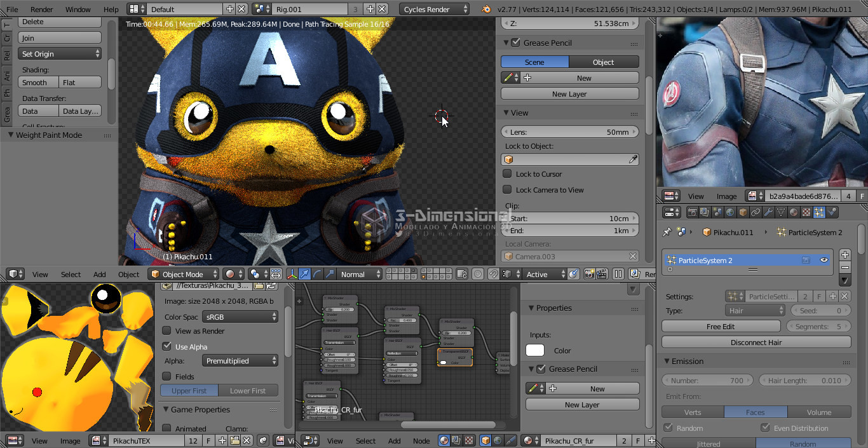Open Color Space sRGB dropdown
Image resolution: width=868 pixels, height=448 pixels.
240,316
